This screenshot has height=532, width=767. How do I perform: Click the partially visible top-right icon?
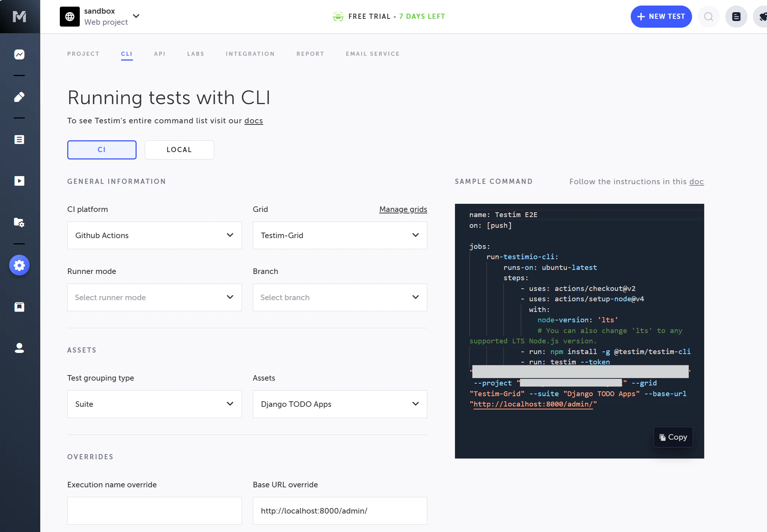[x=761, y=17]
